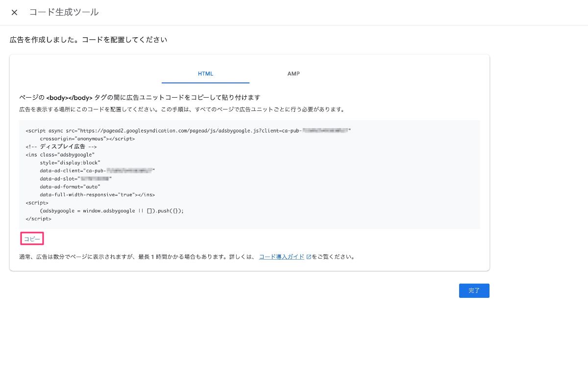Screen dimensions: 588x368
Task: Click the sentence starting 広告を表示する場所に
Action: tap(182, 109)
